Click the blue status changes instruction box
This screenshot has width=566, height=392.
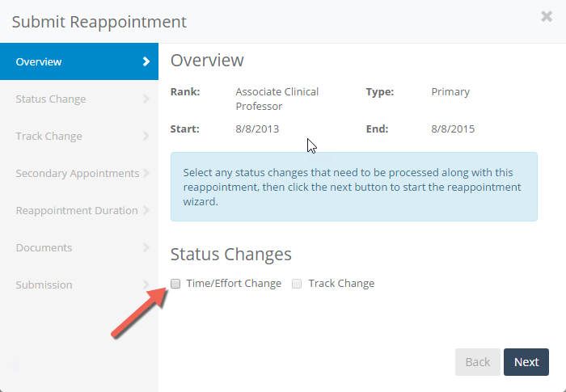(354, 187)
